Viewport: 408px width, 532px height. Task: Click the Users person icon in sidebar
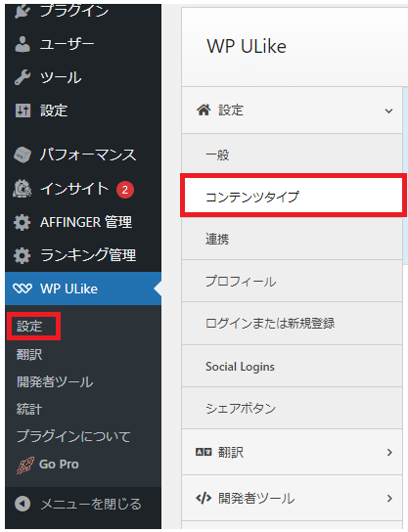click(23, 44)
